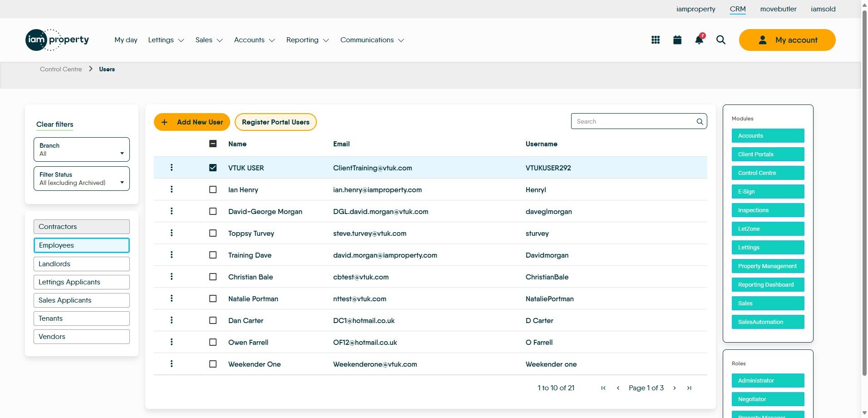The height and width of the screenshot is (418, 868).
Task: Go to next page of users
Action: (x=675, y=388)
